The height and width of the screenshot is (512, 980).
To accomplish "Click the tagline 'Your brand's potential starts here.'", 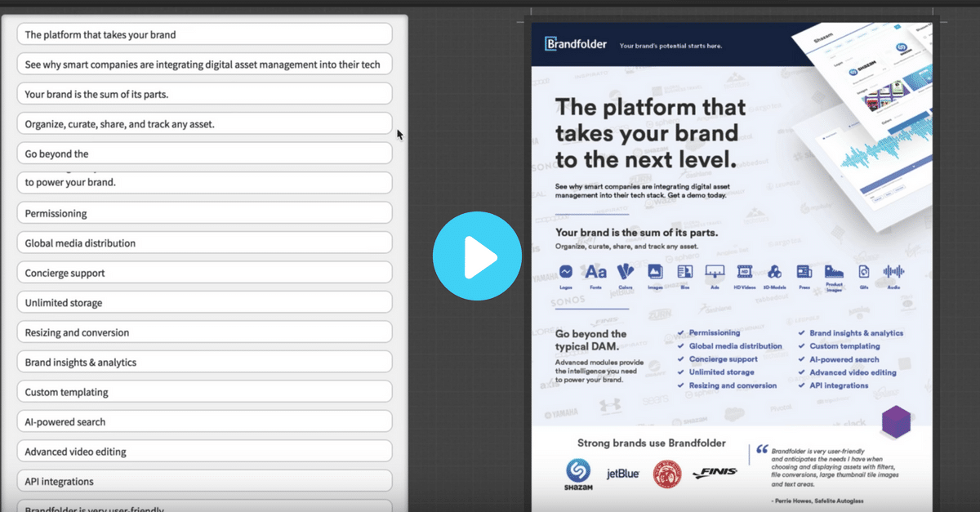I will [x=670, y=46].
